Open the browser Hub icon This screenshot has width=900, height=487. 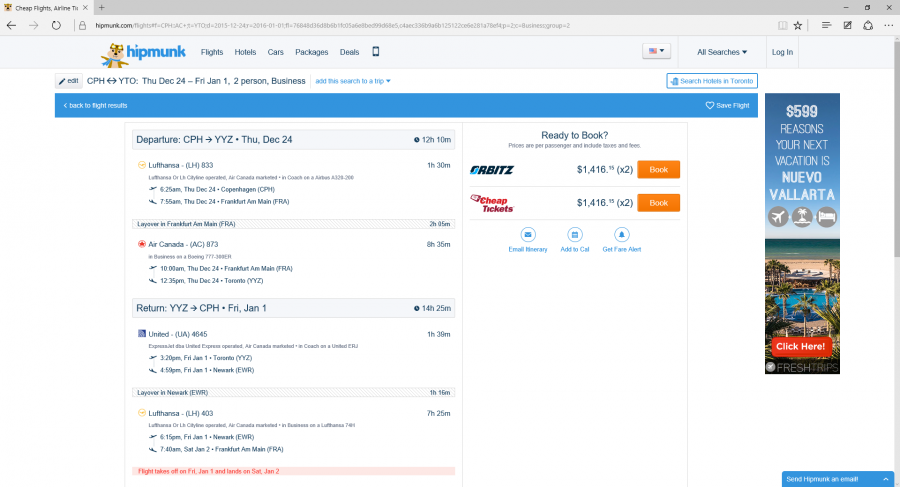tap(826, 25)
